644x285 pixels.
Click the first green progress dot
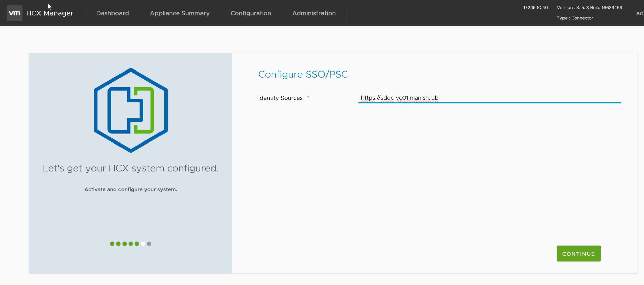click(x=112, y=244)
